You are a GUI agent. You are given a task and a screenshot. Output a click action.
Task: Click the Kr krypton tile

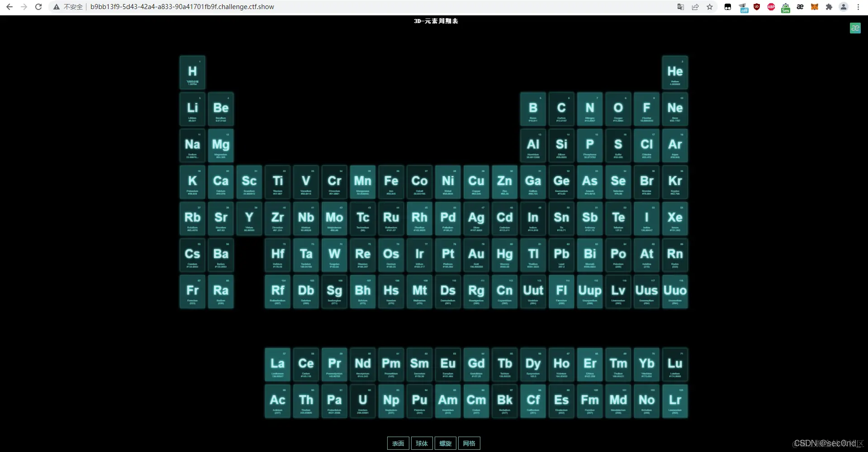pyautogui.click(x=675, y=182)
